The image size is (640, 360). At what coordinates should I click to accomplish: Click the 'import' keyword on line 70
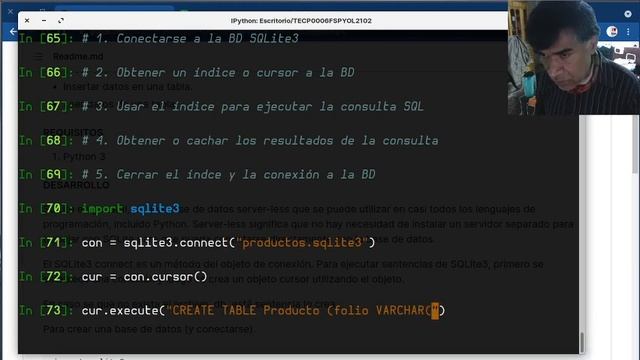click(x=102, y=209)
